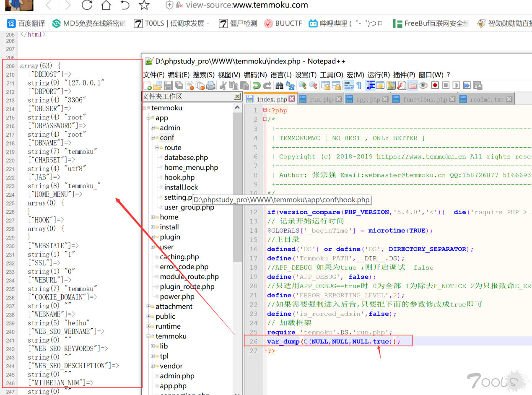Toggle file monitoring eye icon
The image size is (532, 395).
[x=423, y=86]
